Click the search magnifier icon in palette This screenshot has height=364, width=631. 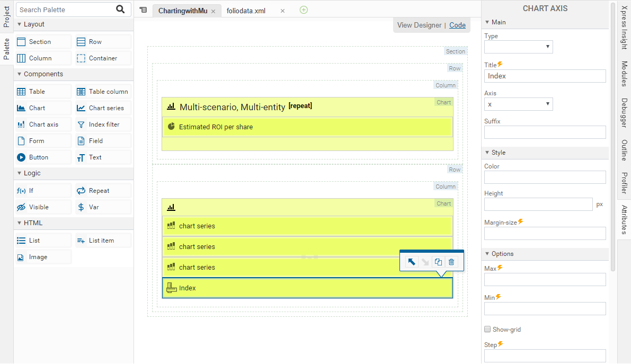pyautogui.click(x=120, y=10)
